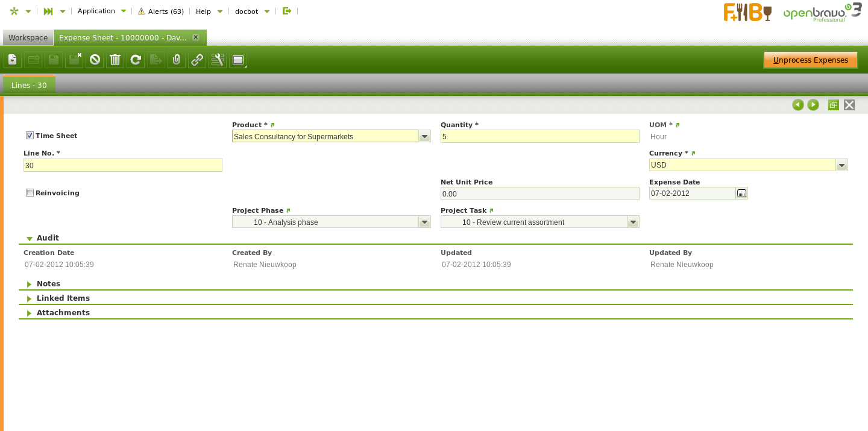
Task: Go to previous record with left arrow
Action: [797, 105]
